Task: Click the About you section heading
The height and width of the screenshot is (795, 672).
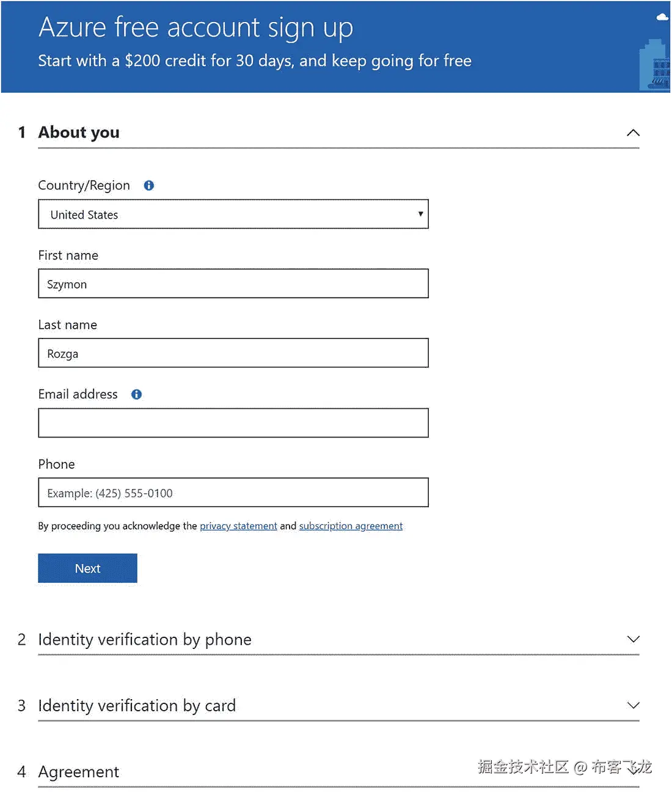Action: click(x=79, y=133)
